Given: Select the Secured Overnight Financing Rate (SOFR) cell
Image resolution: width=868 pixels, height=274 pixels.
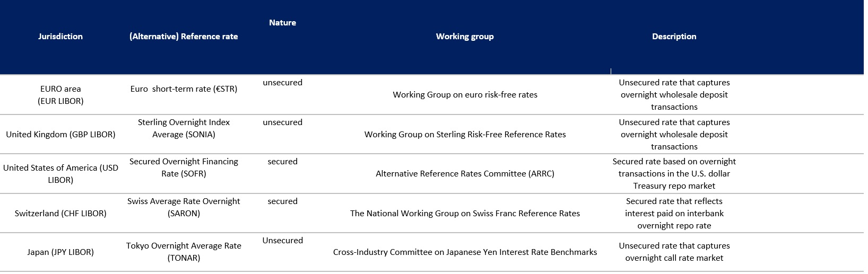Looking at the screenshot, I should click(184, 167).
